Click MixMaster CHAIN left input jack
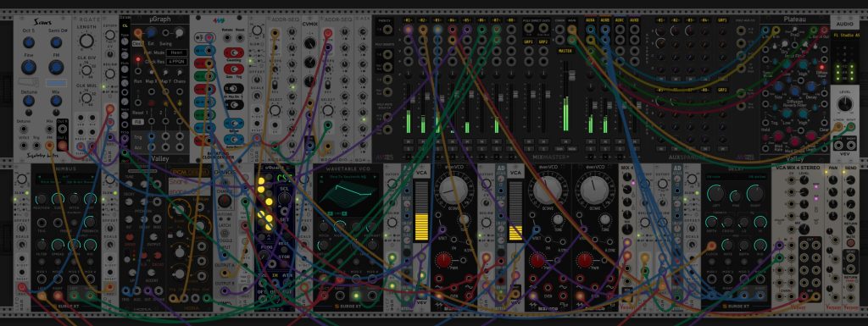This screenshot has width=868, height=326. tap(559, 30)
